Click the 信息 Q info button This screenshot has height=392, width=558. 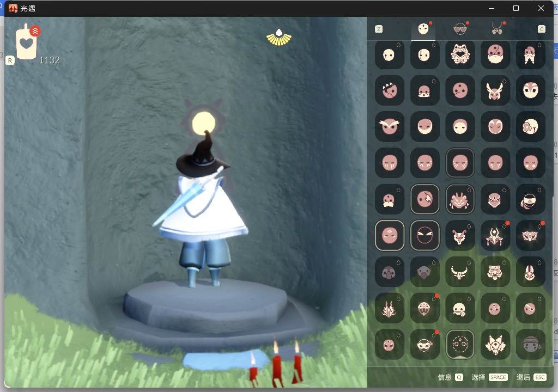point(450,377)
